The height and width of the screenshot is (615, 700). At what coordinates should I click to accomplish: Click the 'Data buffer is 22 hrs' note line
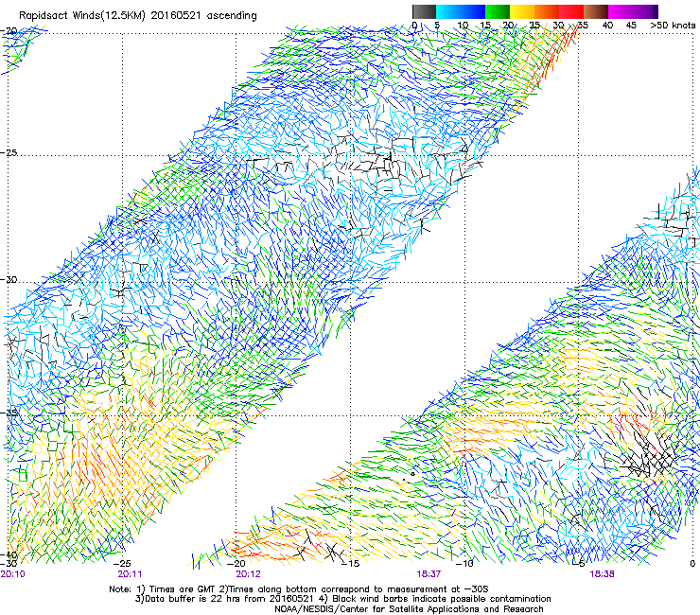342,599
